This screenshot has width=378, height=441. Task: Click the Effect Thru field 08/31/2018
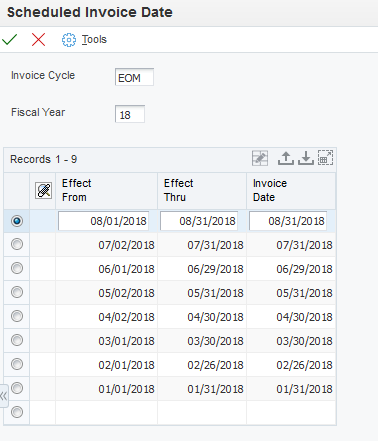pyautogui.click(x=199, y=221)
